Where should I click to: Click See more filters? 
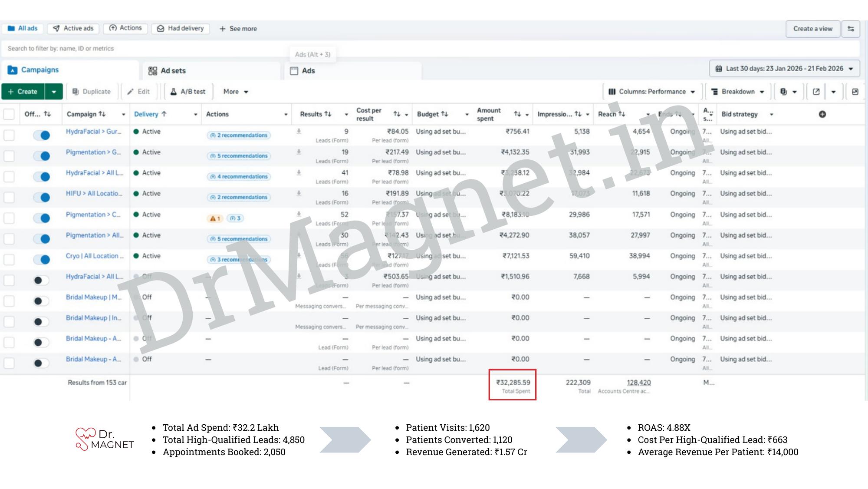coord(238,29)
